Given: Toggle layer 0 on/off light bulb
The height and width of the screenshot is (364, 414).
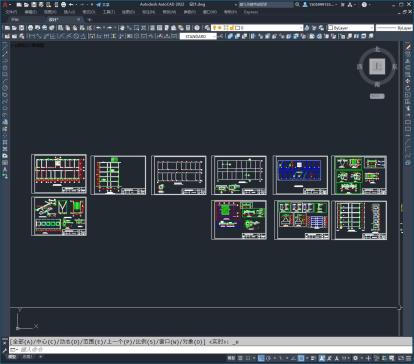Looking at the screenshot, I should (x=215, y=28).
